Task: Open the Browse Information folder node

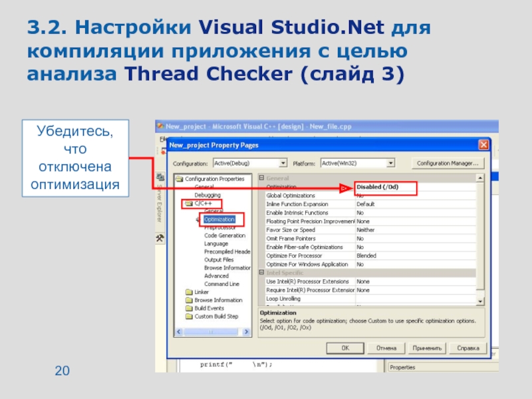Action: tap(218, 301)
